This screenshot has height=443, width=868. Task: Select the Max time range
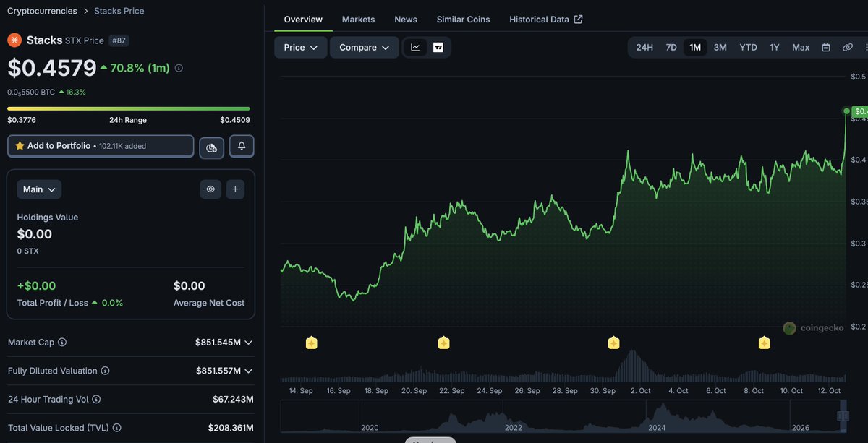pyautogui.click(x=801, y=48)
